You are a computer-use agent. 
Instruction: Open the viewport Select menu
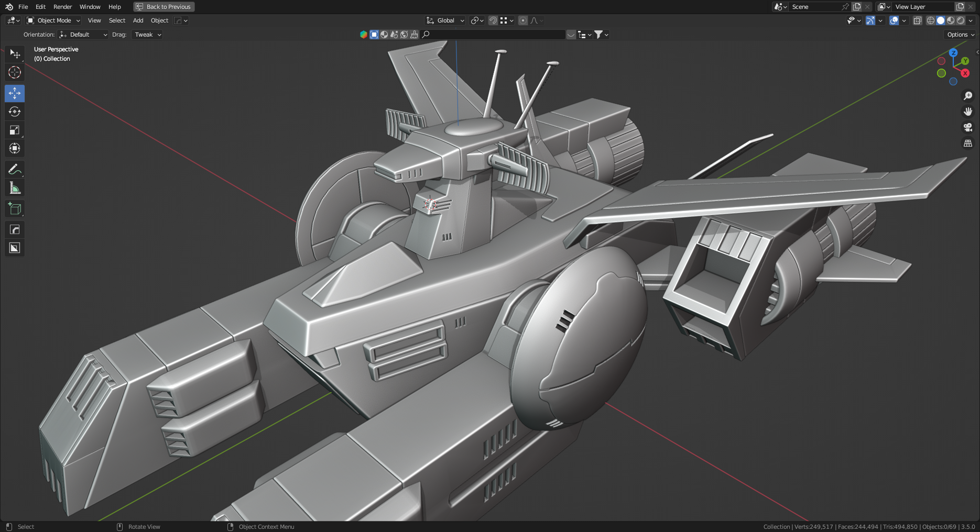coord(117,20)
